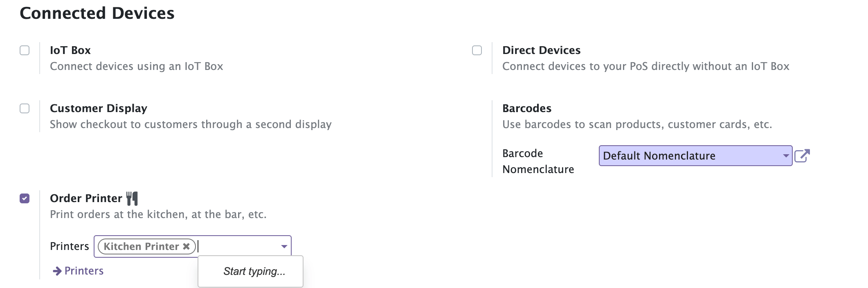Open the external link icon beside Default Nomenclature
Screen dimensions: 868x288
point(802,156)
